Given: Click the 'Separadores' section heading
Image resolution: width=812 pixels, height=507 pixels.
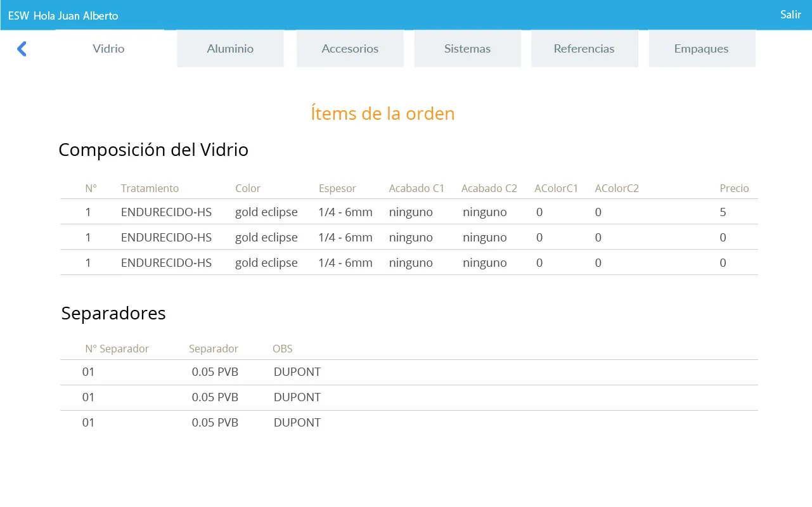Looking at the screenshot, I should point(113,313).
